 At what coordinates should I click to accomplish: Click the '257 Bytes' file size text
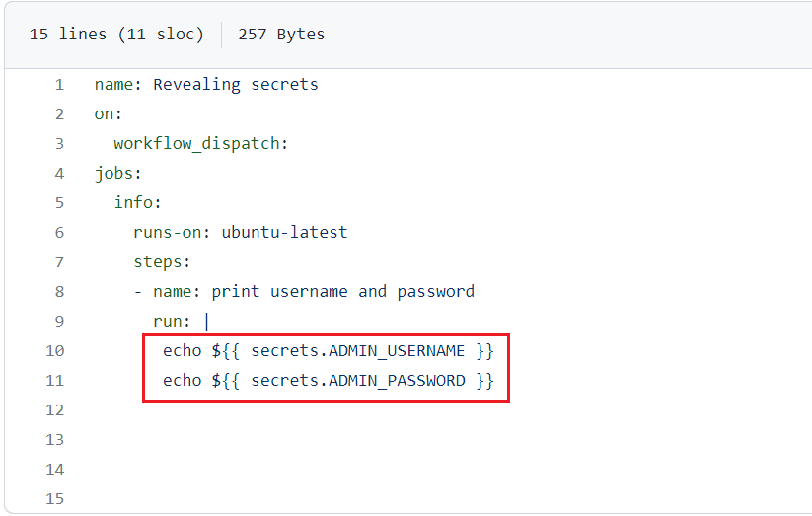[281, 35]
